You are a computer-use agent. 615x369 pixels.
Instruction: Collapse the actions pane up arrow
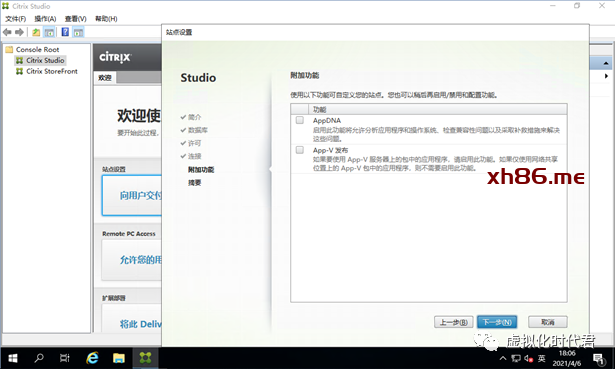pyautogui.click(x=606, y=63)
